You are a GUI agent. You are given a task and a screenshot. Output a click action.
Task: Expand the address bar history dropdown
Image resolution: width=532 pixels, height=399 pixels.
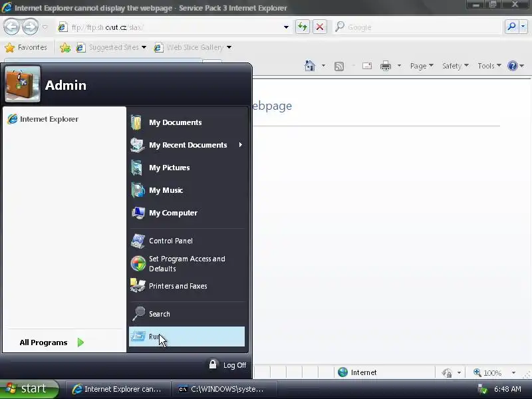pos(286,27)
